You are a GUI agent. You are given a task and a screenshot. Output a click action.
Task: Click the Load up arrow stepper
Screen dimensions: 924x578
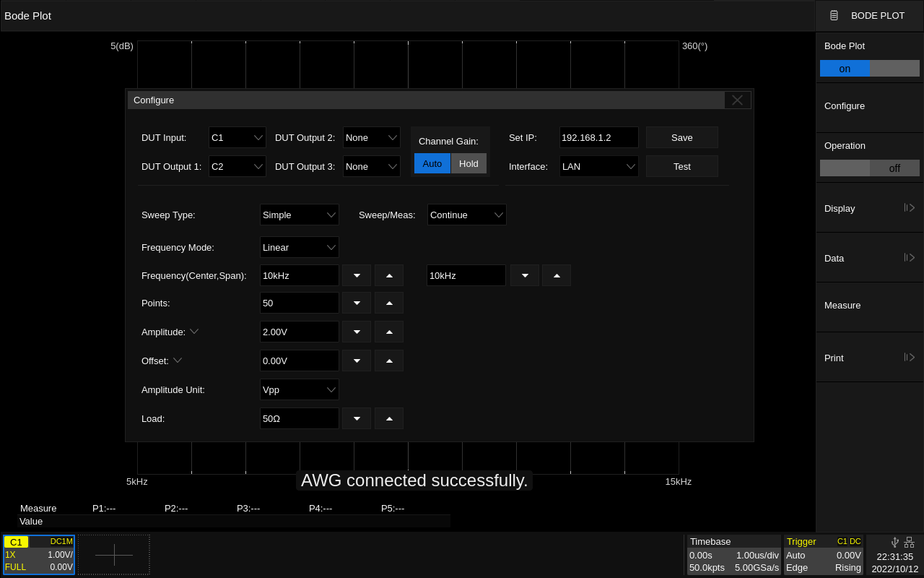tap(389, 418)
